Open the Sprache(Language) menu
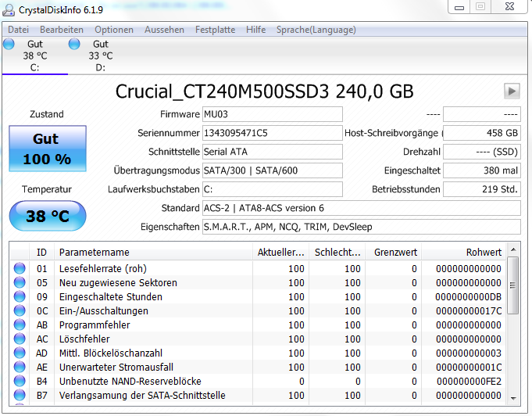 click(316, 30)
